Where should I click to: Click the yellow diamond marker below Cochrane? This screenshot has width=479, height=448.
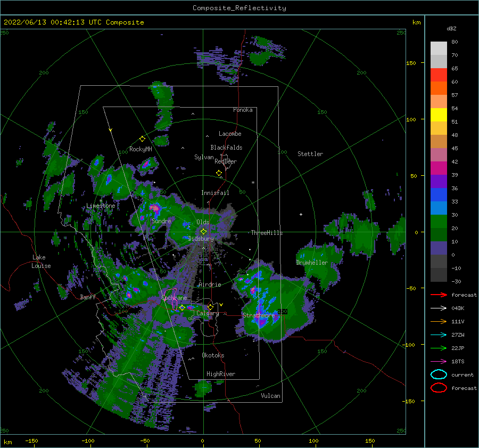(182, 307)
